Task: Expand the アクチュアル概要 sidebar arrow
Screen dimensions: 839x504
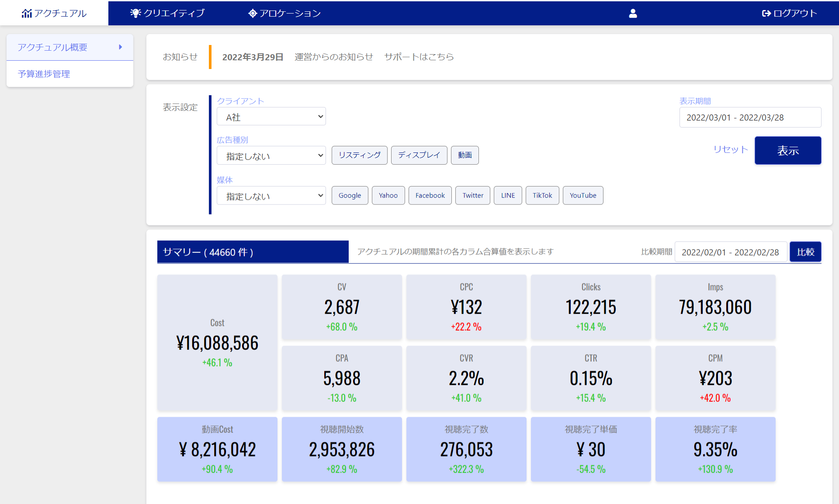Action: point(120,47)
